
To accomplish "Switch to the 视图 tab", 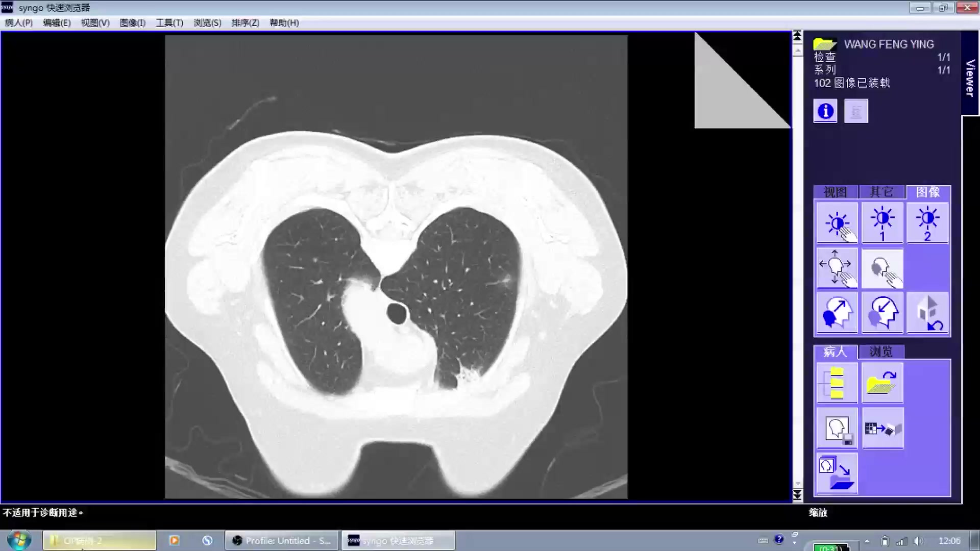I will click(836, 192).
